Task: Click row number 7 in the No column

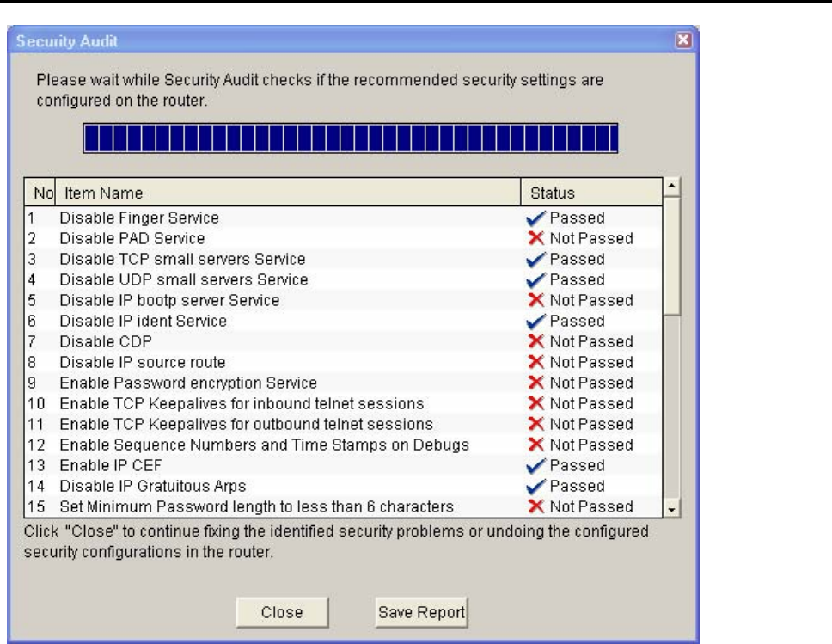Action: pyautogui.click(x=32, y=341)
